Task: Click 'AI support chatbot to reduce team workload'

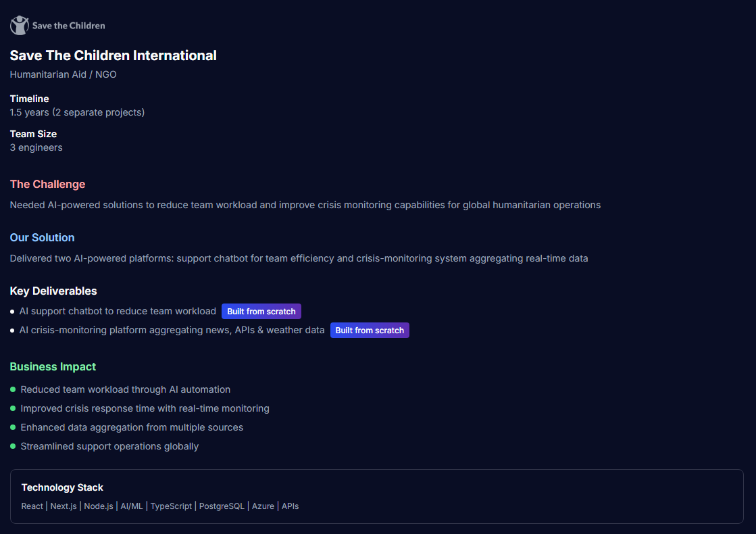Action: coord(118,311)
